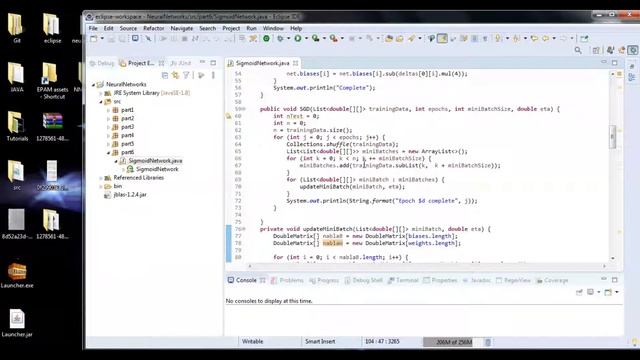Image resolution: width=640 pixels, height=360 pixels.
Task: Click the garbage collector trash icon
Action: (x=488, y=342)
